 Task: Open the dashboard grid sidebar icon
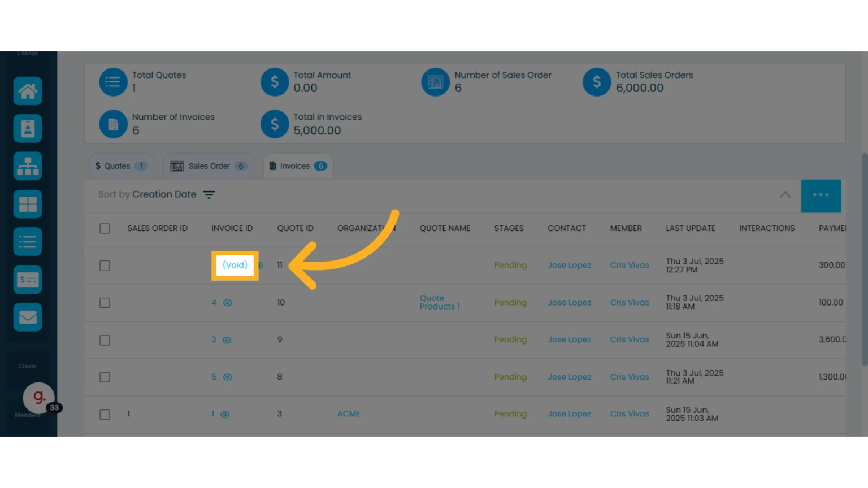click(28, 204)
